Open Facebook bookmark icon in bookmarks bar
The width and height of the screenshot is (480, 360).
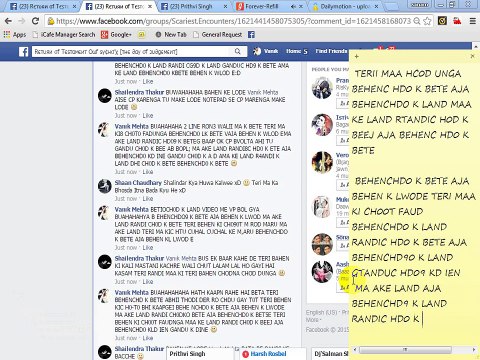click(251, 34)
